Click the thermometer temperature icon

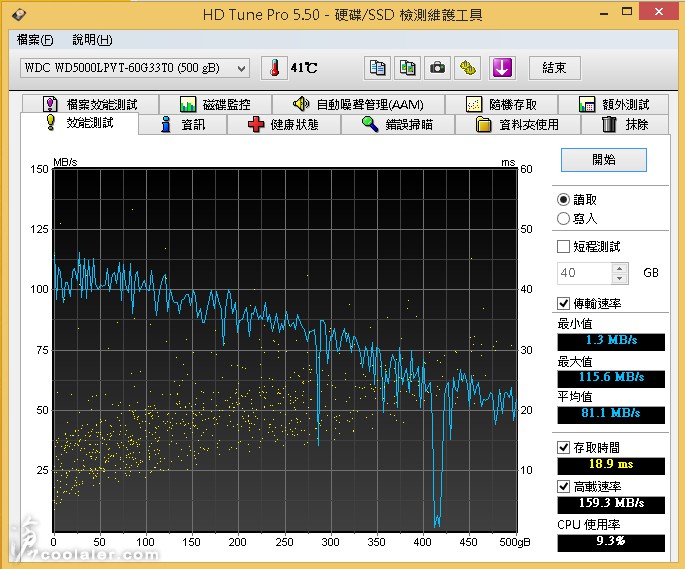pos(274,68)
